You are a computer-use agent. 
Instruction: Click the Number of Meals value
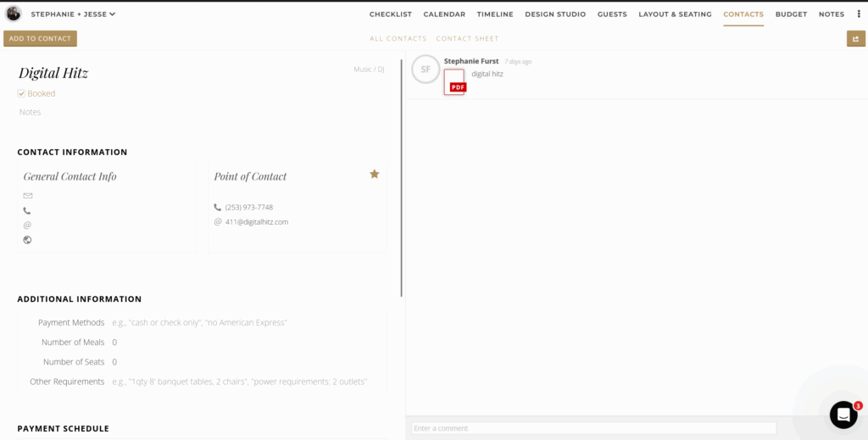114,343
